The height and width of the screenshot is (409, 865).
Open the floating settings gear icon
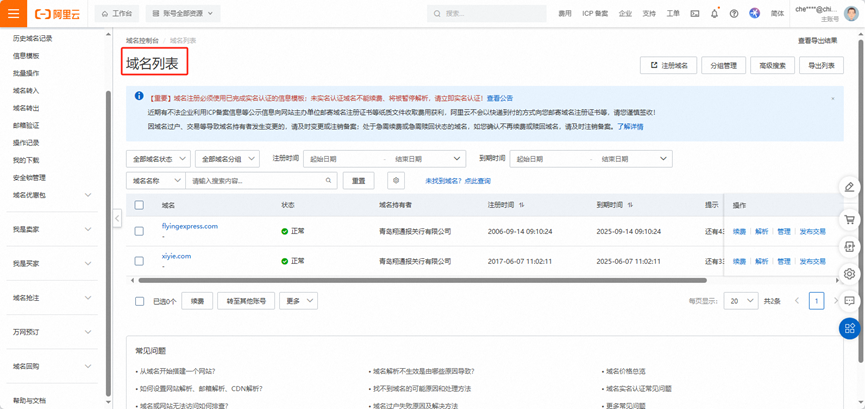coord(850,274)
